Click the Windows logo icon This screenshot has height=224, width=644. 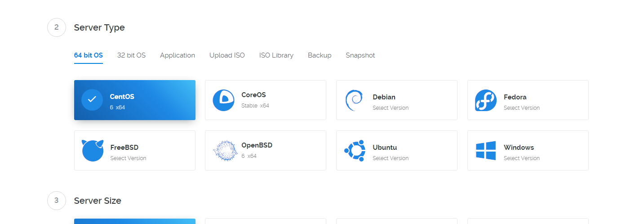[x=486, y=150]
